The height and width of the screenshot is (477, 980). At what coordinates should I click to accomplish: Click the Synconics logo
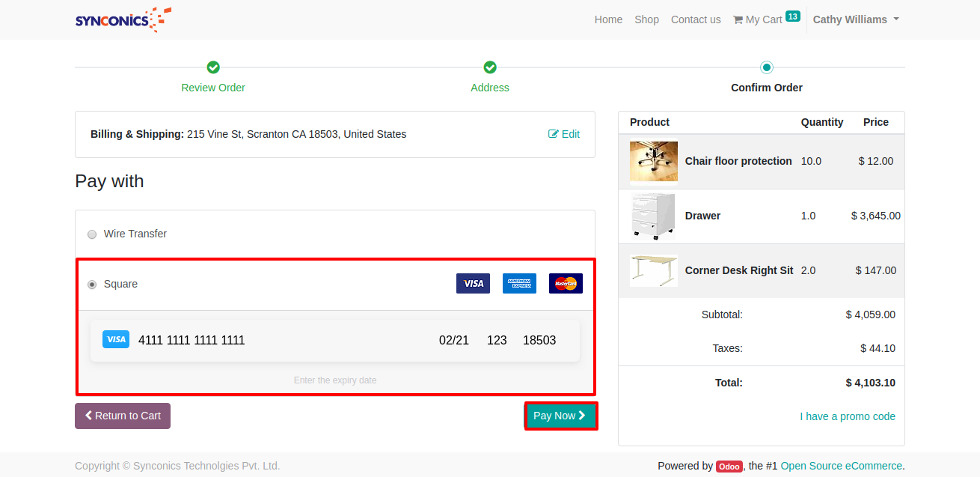(x=123, y=19)
